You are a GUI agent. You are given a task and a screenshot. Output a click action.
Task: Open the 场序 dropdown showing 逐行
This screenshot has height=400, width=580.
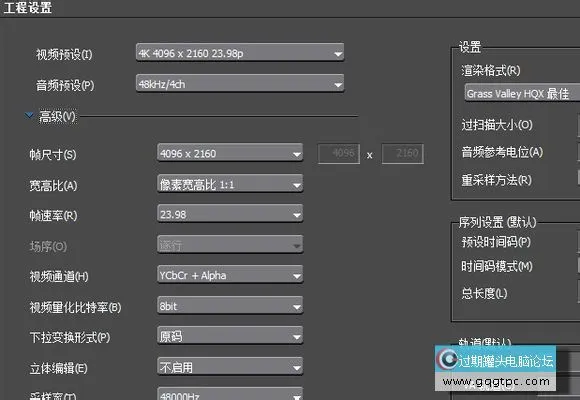(x=230, y=245)
